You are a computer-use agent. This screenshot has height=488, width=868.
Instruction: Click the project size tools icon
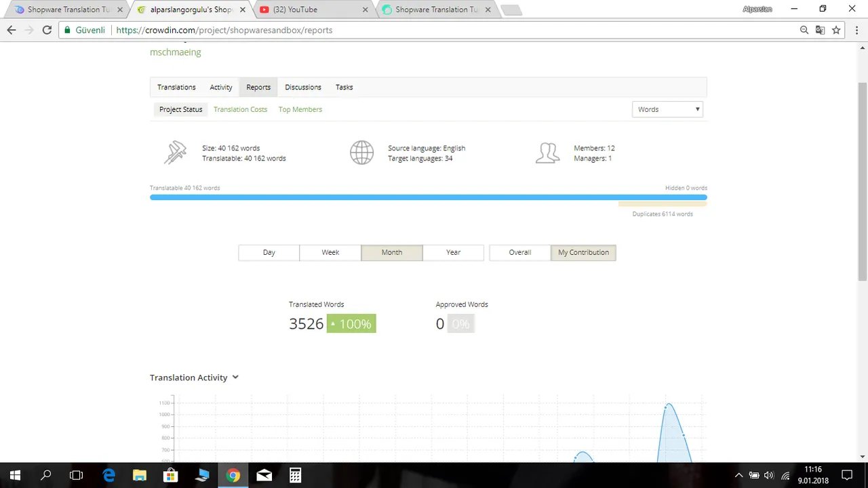[175, 152]
